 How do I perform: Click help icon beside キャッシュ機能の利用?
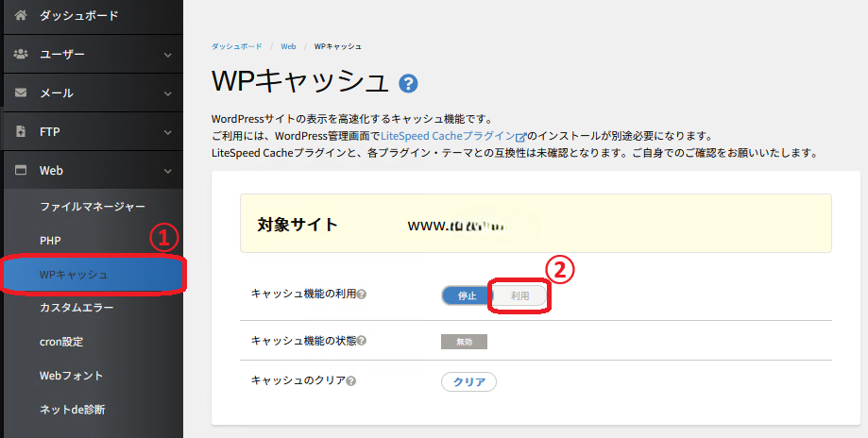[362, 295]
